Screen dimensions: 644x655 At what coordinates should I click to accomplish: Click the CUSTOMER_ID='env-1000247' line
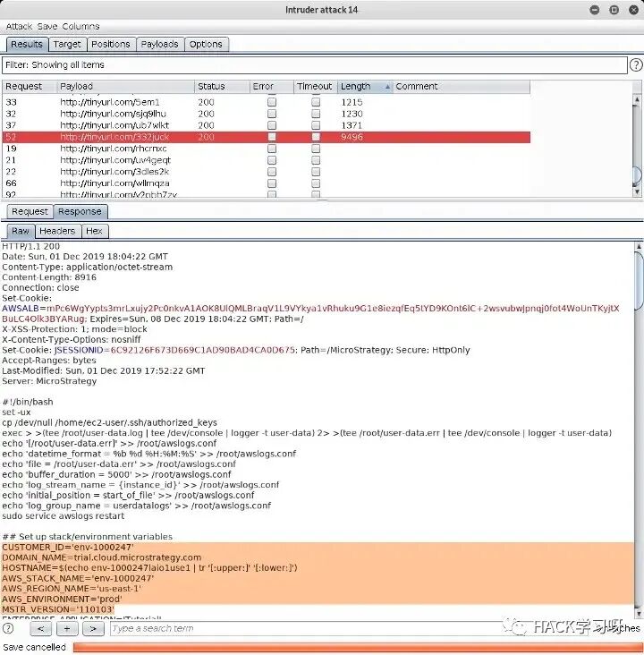(68, 548)
